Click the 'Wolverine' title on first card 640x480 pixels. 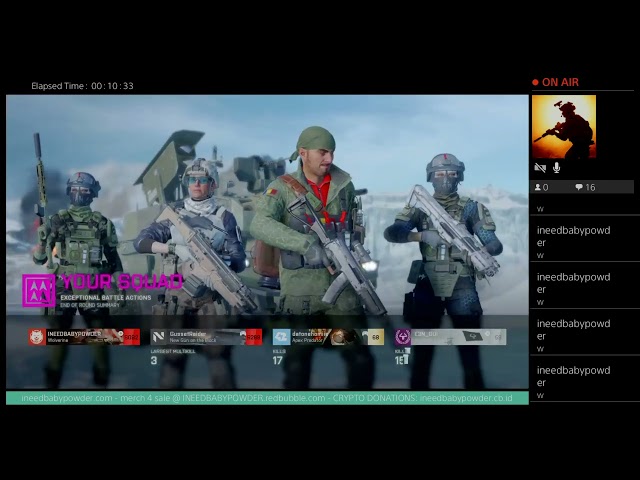click(58, 340)
